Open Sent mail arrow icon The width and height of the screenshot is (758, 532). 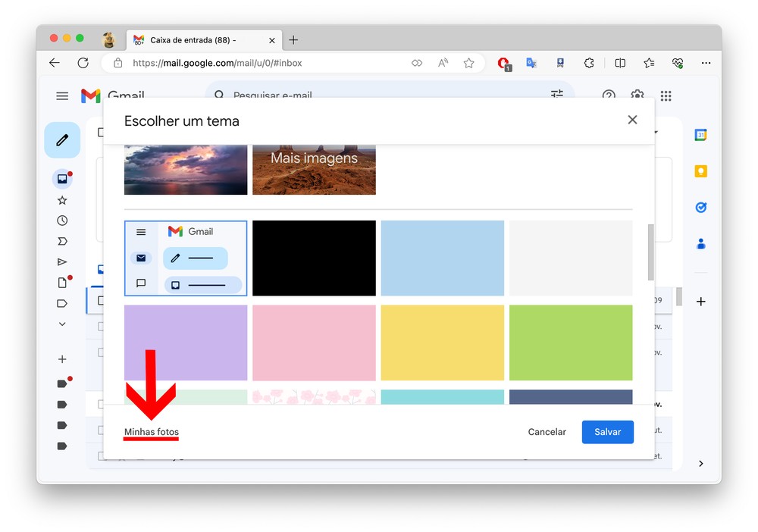62,262
